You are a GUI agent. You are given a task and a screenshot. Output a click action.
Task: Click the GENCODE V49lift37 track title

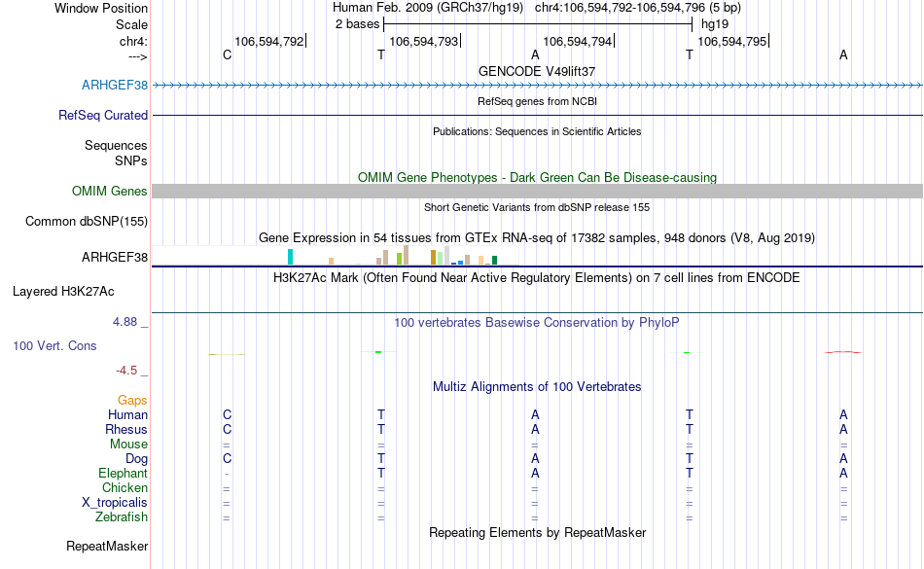tap(537, 71)
